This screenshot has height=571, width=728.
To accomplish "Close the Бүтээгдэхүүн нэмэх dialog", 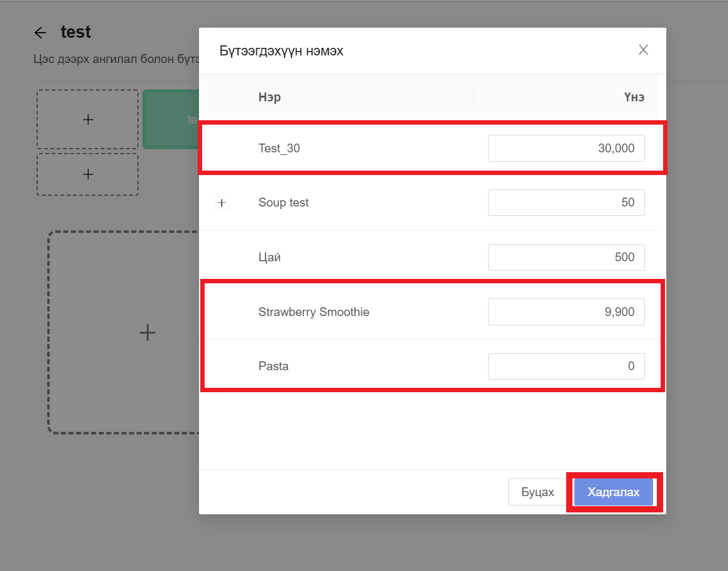I will [643, 50].
